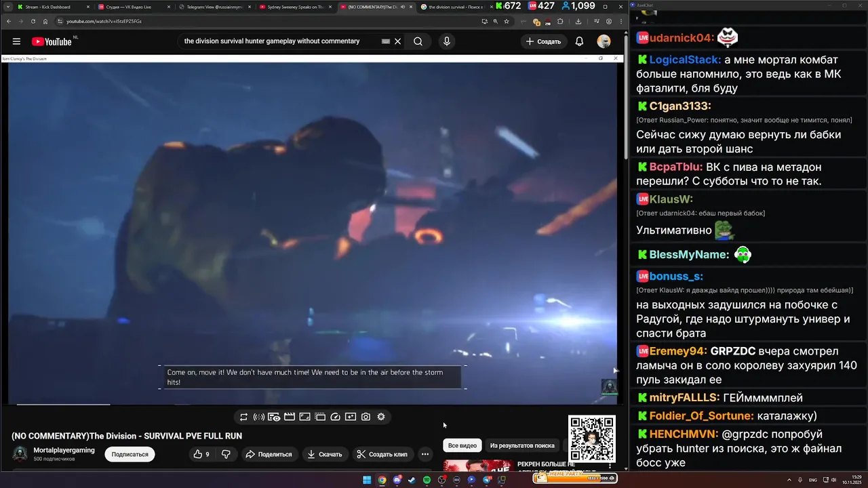Dislike the video with thumbs down
Screen dimensions: 868x488
pyautogui.click(x=226, y=454)
